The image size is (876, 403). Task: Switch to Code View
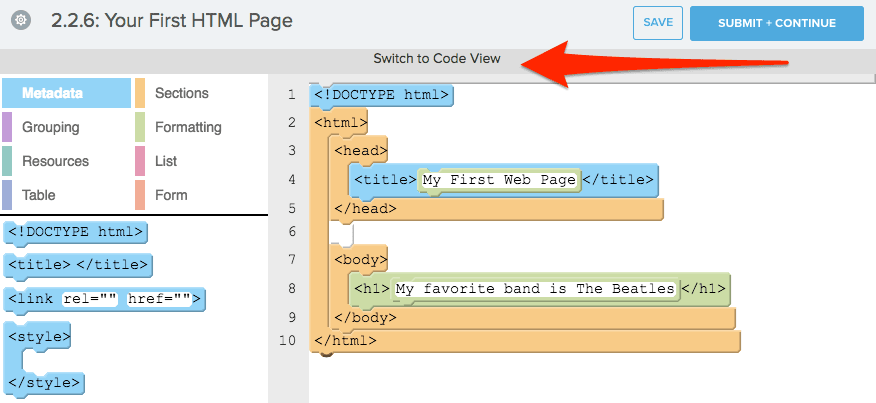click(x=437, y=58)
